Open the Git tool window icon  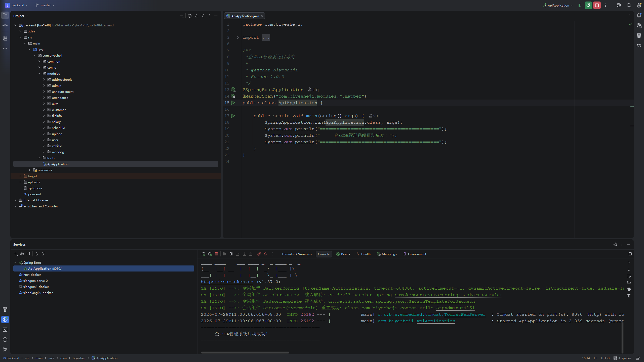[x=5, y=350]
